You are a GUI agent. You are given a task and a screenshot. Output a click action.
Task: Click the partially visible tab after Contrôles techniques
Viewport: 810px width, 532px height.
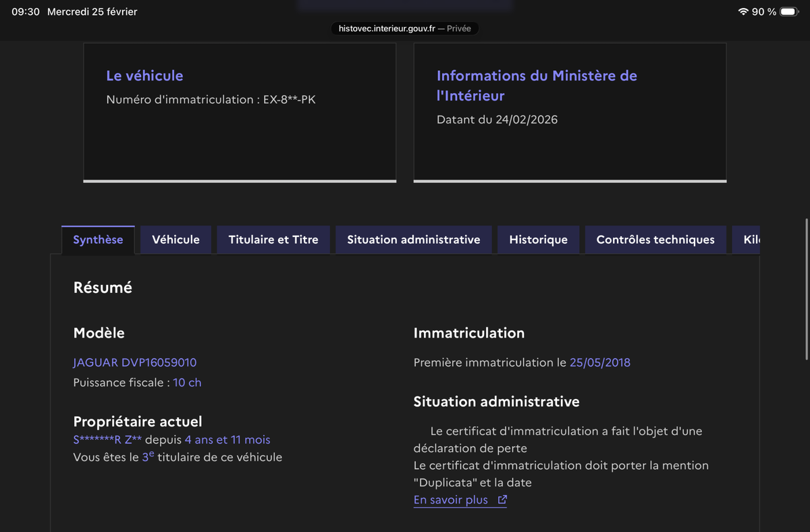pyautogui.click(x=751, y=240)
